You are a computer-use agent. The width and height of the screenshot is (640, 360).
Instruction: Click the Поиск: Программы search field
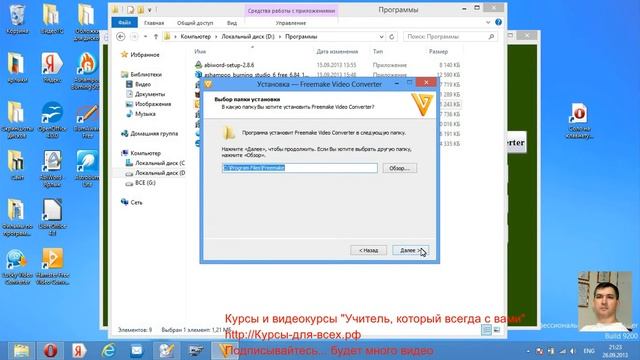446,36
